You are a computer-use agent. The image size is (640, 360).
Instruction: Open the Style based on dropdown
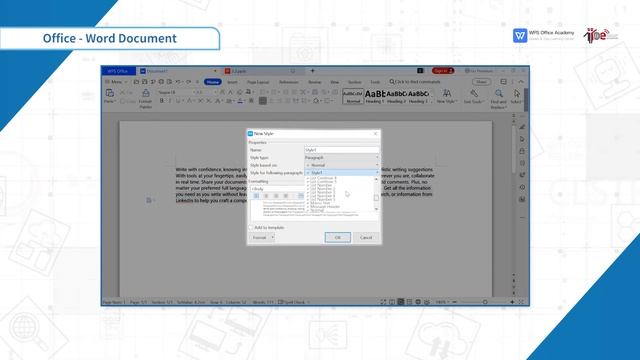[x=342, y=165]
